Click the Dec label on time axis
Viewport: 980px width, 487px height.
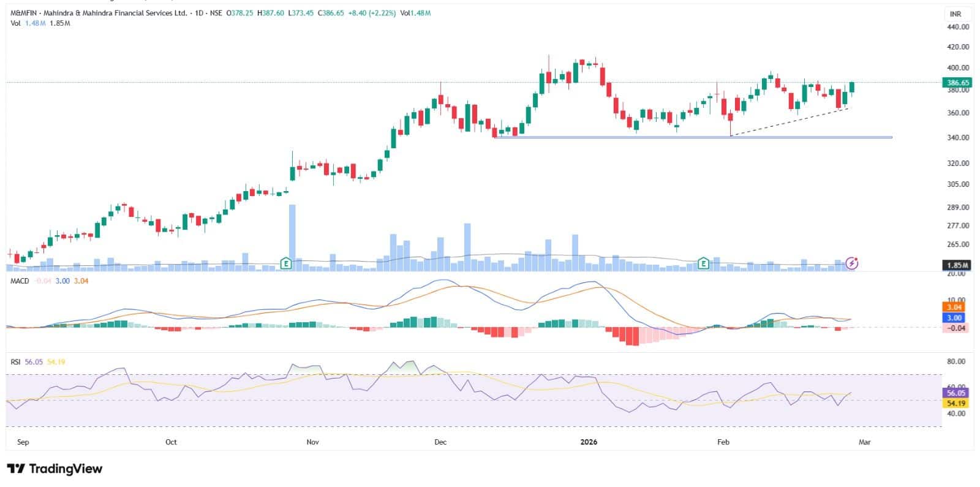(440, 442)
